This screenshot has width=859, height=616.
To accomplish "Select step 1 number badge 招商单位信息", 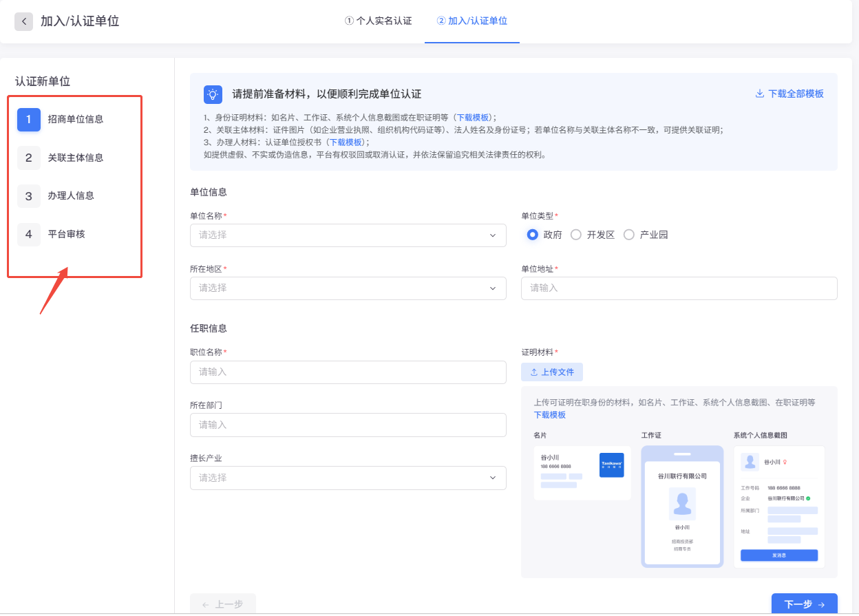I will tap(29, 119).
